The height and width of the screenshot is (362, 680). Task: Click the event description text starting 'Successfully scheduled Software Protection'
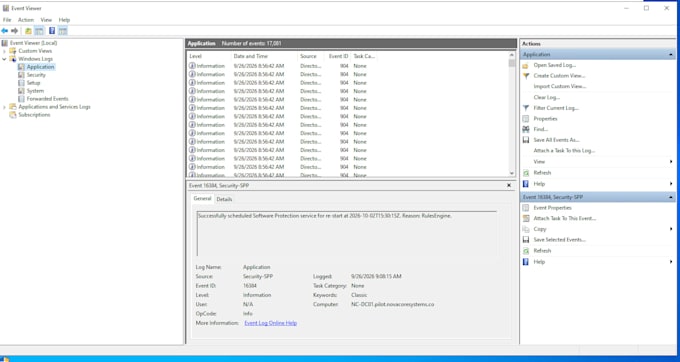[x=325, y=215]
